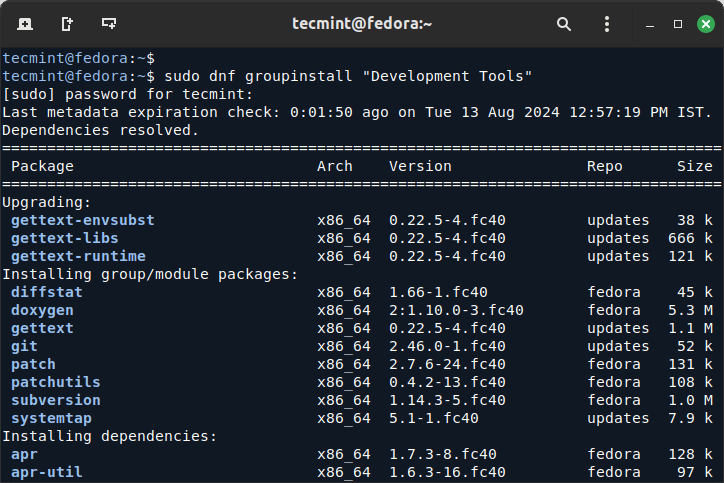The height and width of the screenshot is (483, 724).
Task: Open the terminal search icon
Action: tap(564, 23)
